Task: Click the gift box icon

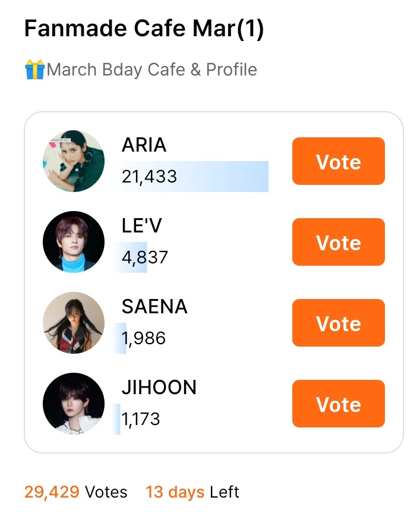Action: tap(34, 69)
